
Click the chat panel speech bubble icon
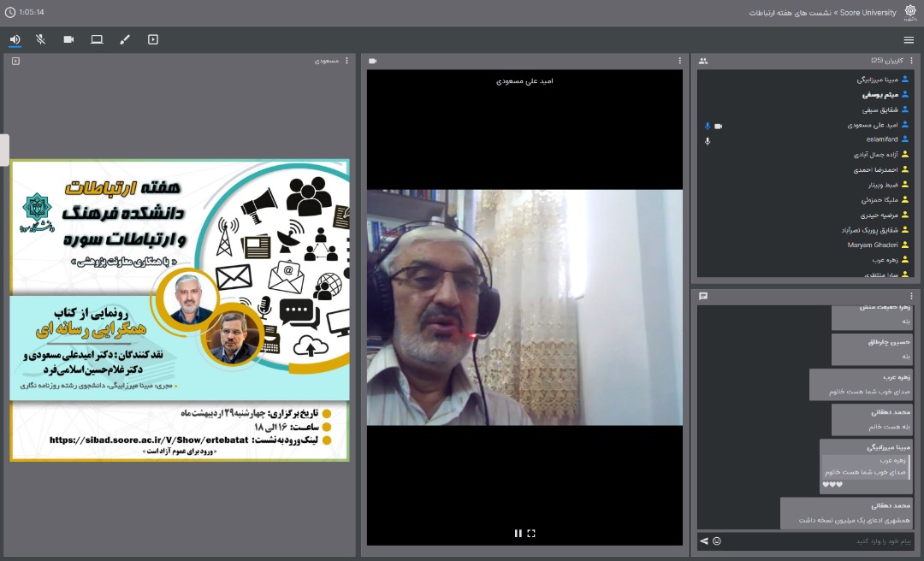point(703,296)
